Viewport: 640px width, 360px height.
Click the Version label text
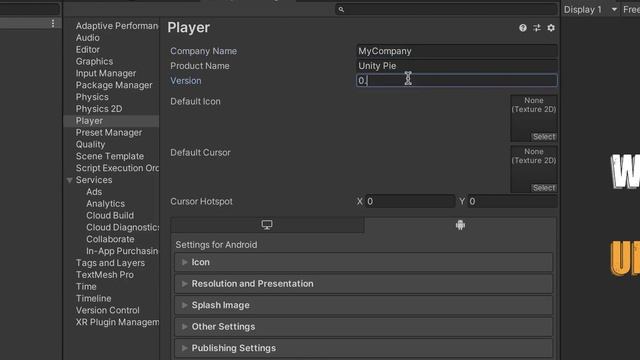[x=186, y=80]
